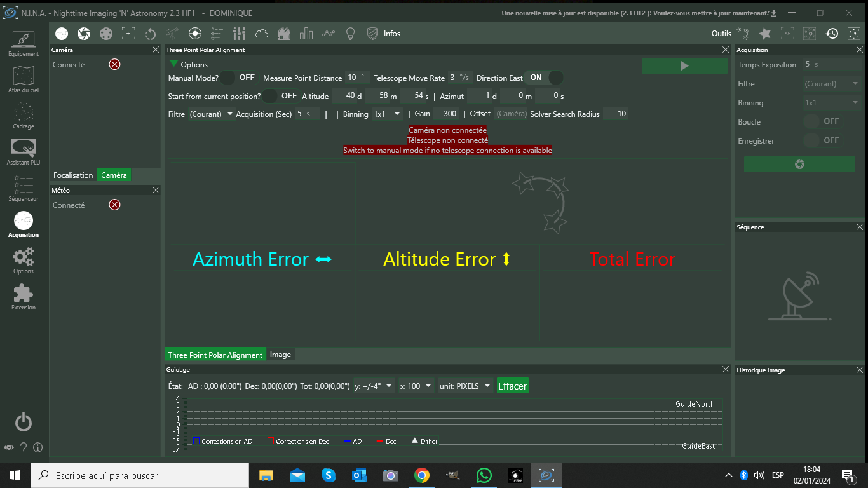
Task: Click the Measure Point Distance field
Action: (358, 78)
